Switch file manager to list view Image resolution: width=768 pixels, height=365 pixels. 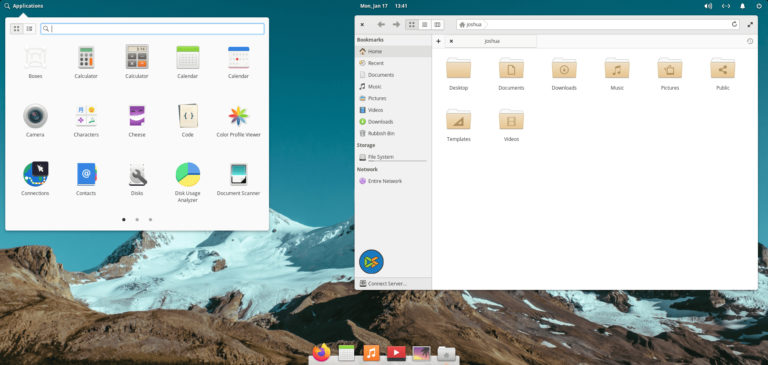tap(425, 24)
